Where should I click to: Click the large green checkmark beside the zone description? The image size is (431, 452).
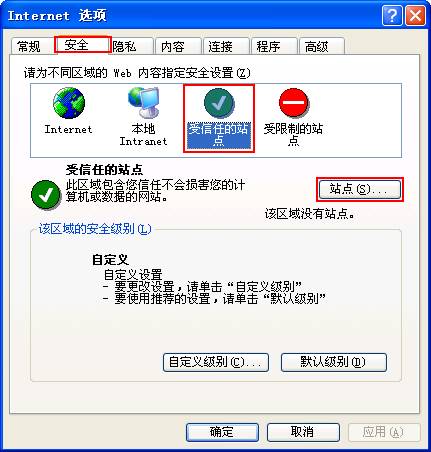(46, 195)
